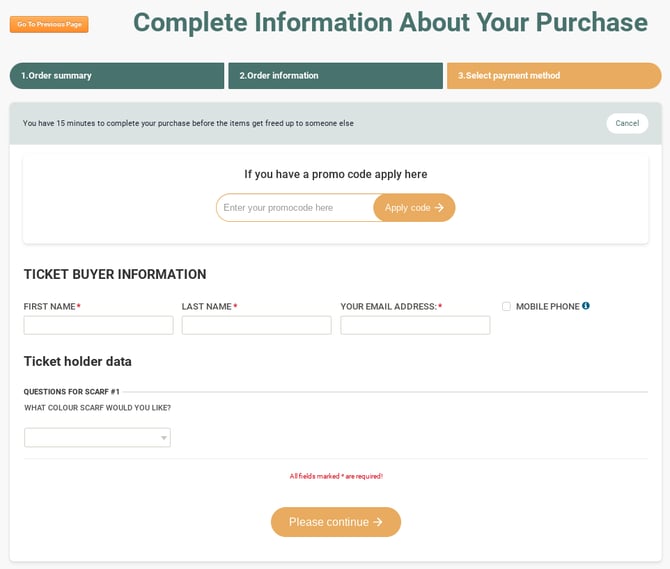Open the scarf colour dropdown
The width and height of the screenshot is (670, 569).
tap(97, 437)
